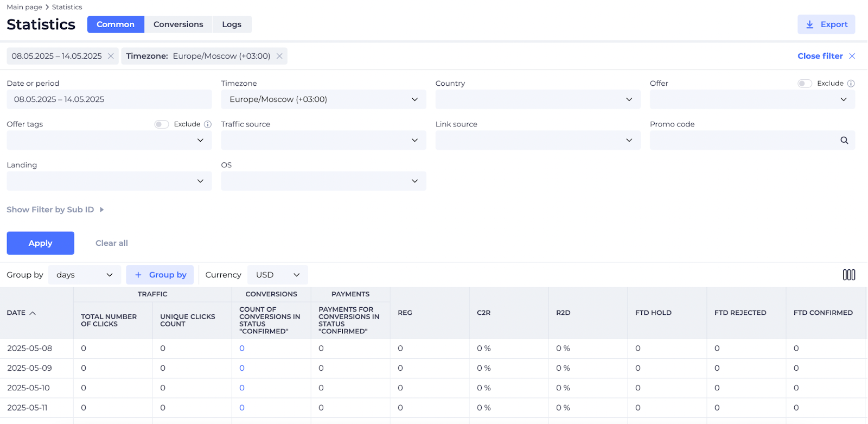Open the Group by days dropdown
The width and height of the screenshot is (868, 424).
tap(85, 275)
